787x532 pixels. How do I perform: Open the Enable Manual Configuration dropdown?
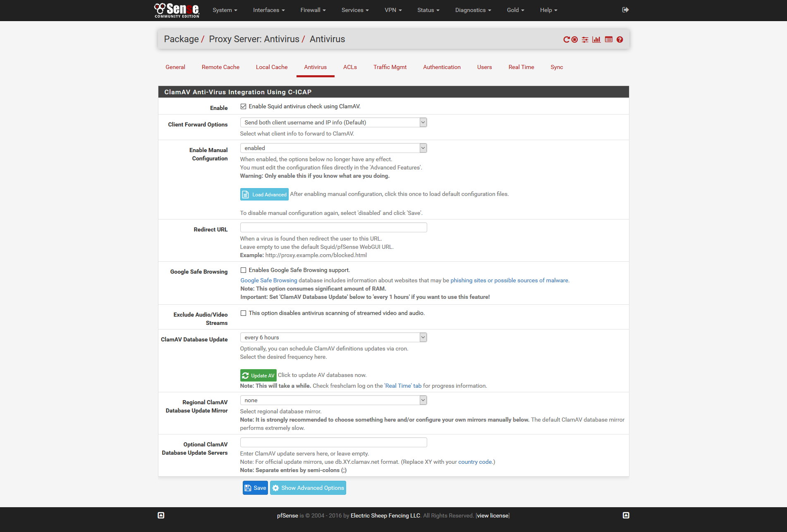click(333, 148)
